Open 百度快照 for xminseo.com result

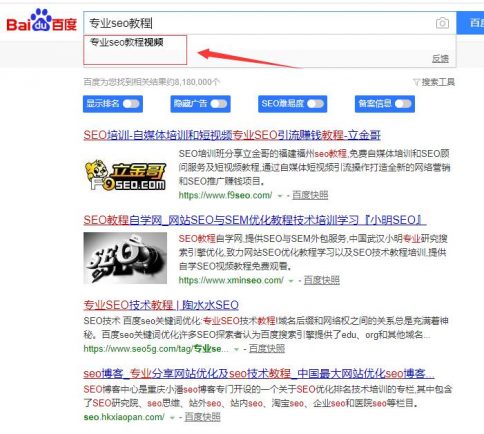pos(322,280)
